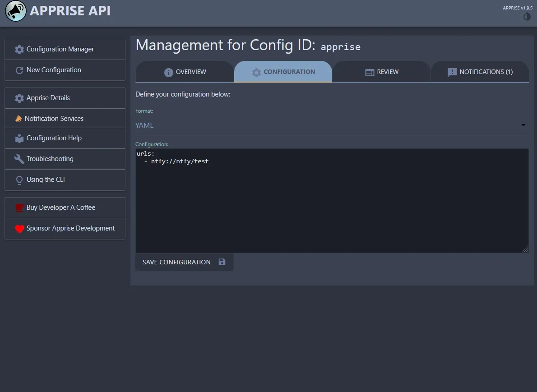
Task: Click the Apprise megaphone logo icon
Action: coord(15,11)
